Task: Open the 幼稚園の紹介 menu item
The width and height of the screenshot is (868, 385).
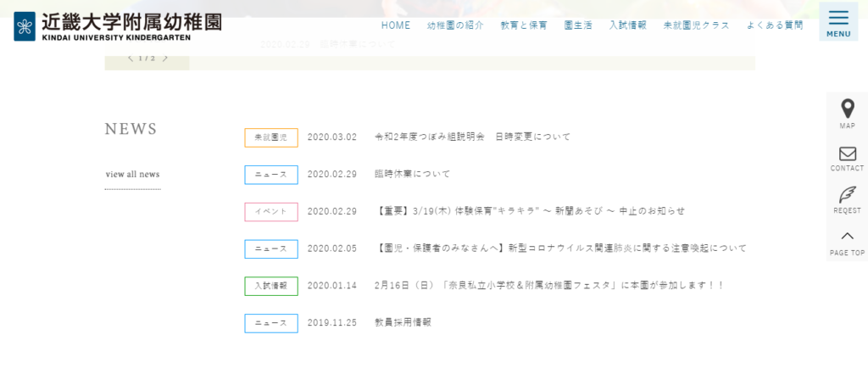Action: pyautogui.click(x=455, y=25)
